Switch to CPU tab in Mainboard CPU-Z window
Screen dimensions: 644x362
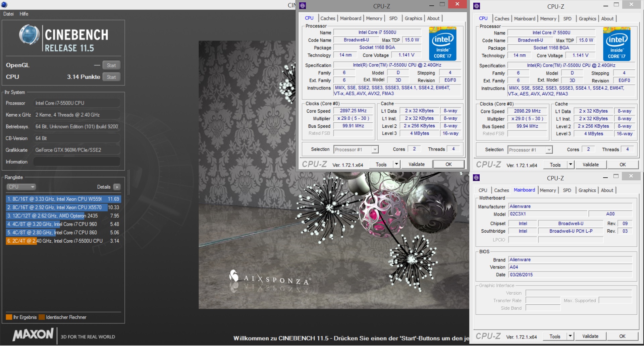[x=483, y=190]
